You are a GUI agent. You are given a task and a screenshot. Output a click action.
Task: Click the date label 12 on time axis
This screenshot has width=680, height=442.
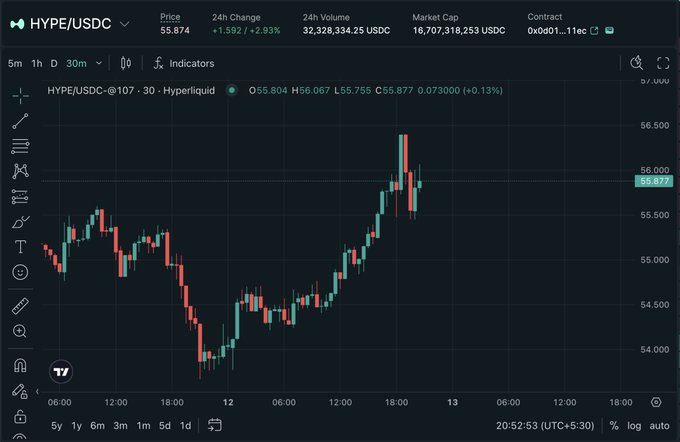pyautogui.click(x=228, y=403)
